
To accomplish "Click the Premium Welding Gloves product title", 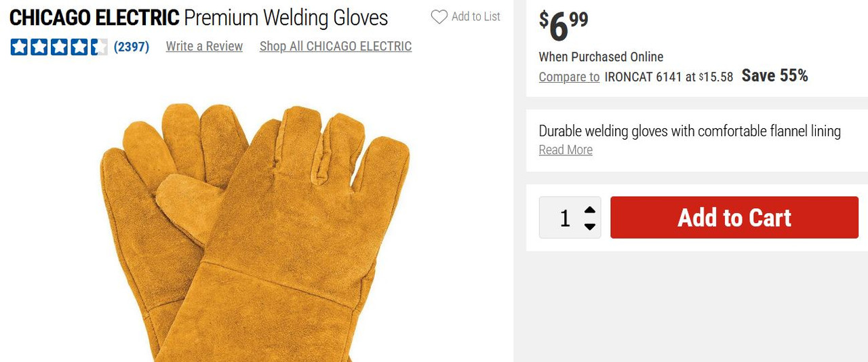I will [x=286, y=18].
